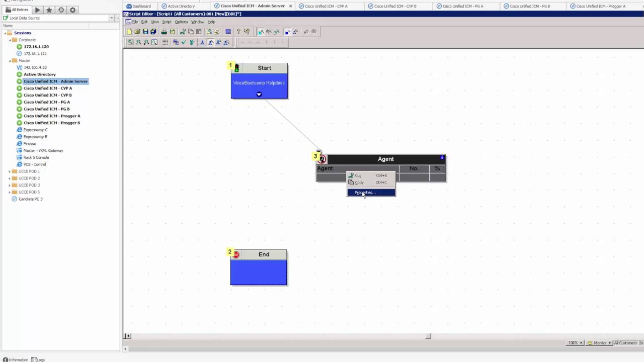Open the settings gear tab
644x362 pixels.
(72, 10)
